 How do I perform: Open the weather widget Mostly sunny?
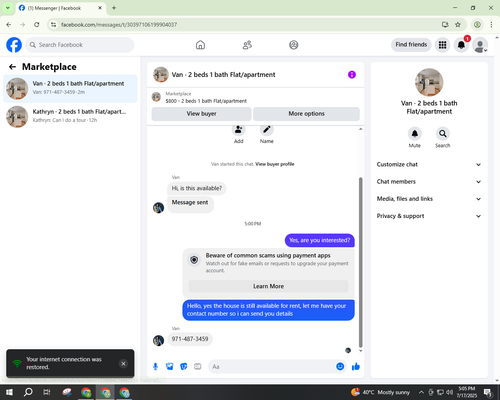pyautogui.click(x=380, y=392)
